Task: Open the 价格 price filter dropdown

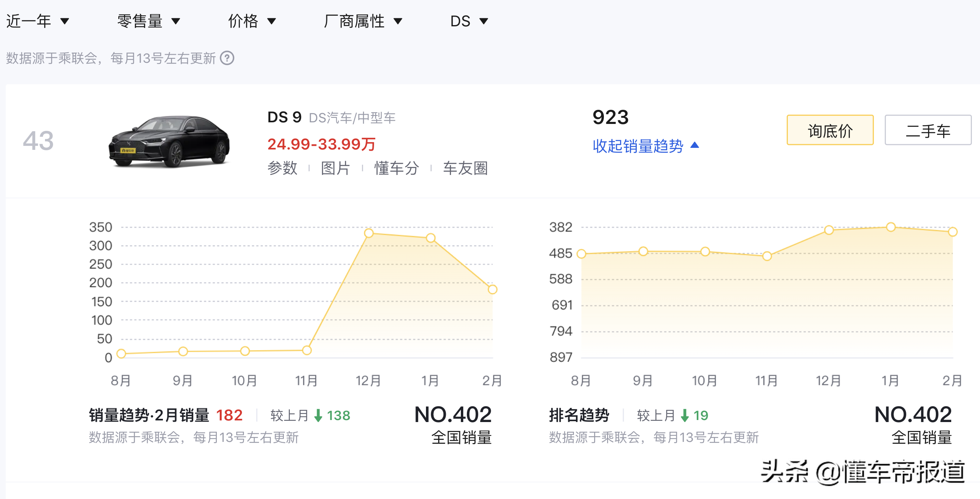Action: click(252, 21)
